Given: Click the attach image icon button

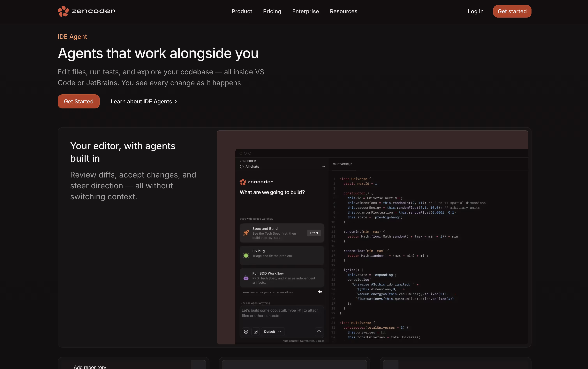Looking at the screenshot, I should pyautogui.click(x=255, y=331).
